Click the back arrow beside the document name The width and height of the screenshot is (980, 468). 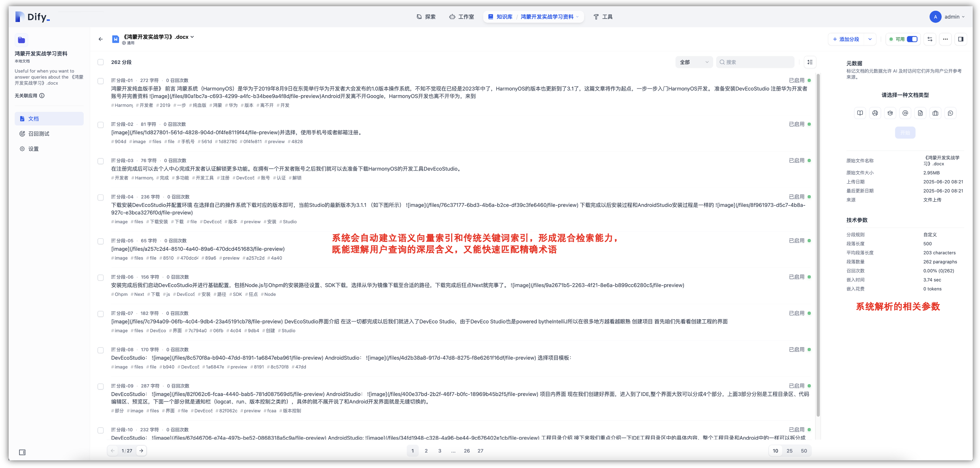click(100, 39)
